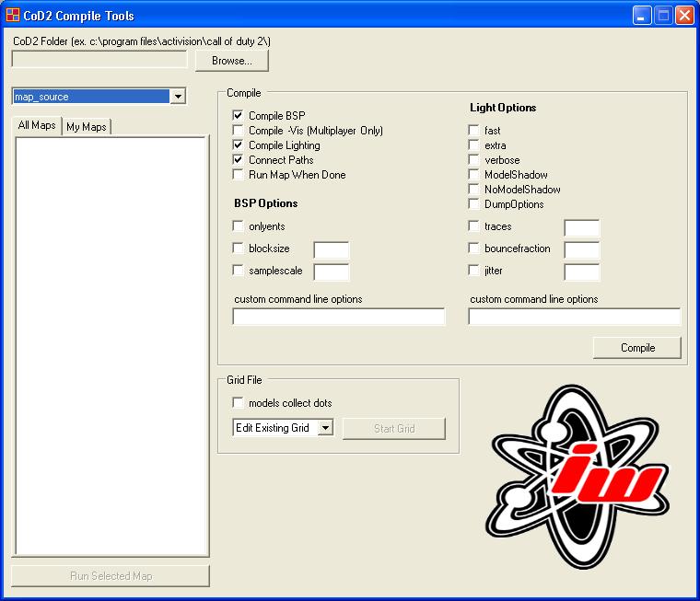Focus Light custom command line options field
Screen dimensions: 700x601
[x=575, y=317]
